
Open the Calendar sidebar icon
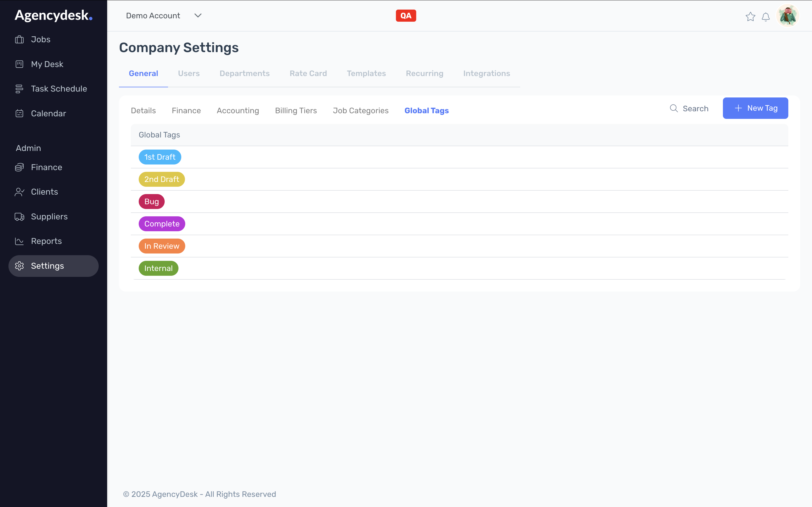(19, 113)
